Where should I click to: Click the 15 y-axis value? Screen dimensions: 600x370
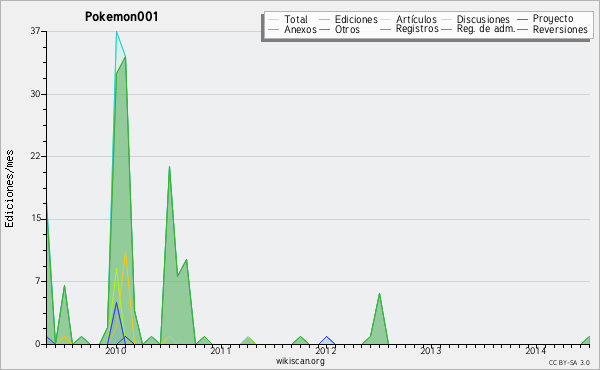point(36,218)
